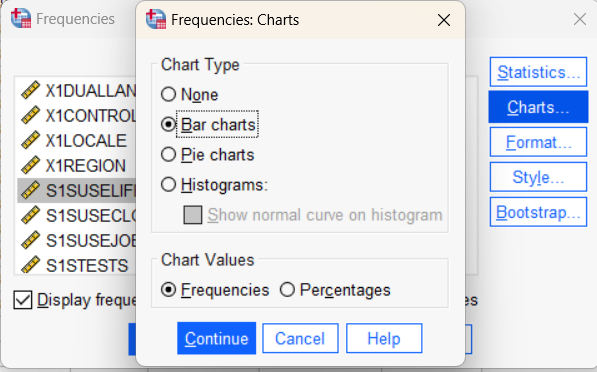
Task: Click the scale icon next to X1CONTROL
Action: [x=30, y=115]
